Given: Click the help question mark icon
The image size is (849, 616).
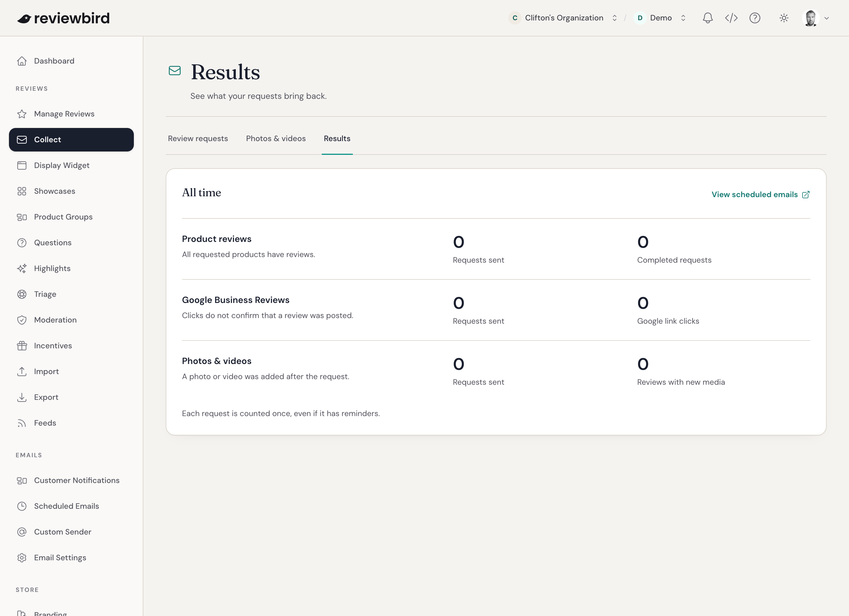Looking at the screenshot, I should pyautogui.click(x=755, y=18).
